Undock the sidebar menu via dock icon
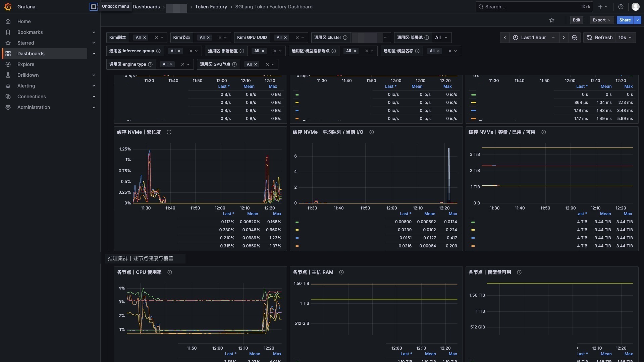This screenshot has width=644, height=362. (93, 7)
